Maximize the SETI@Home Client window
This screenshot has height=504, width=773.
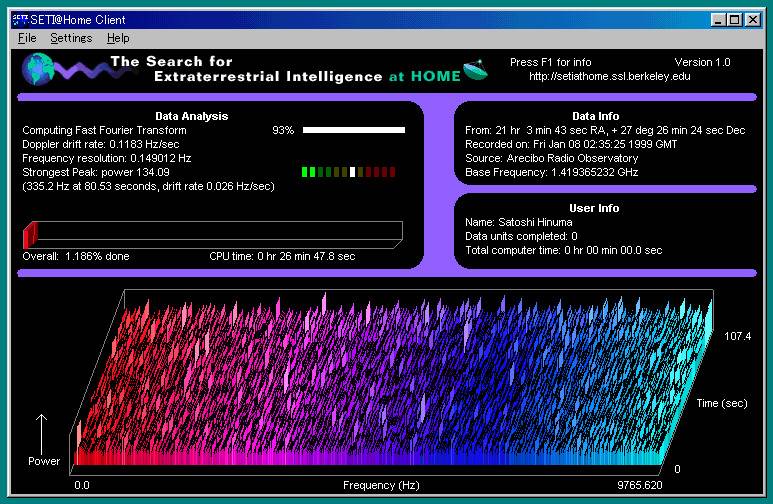[x=734, y=20]
